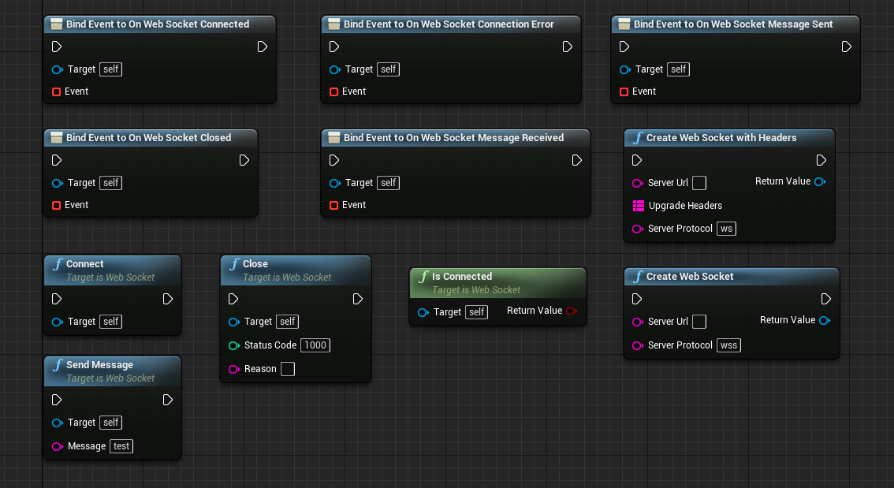Click Target pin on Bind Message Received node
The image size is (894, 488).
(x=335, y=183)
